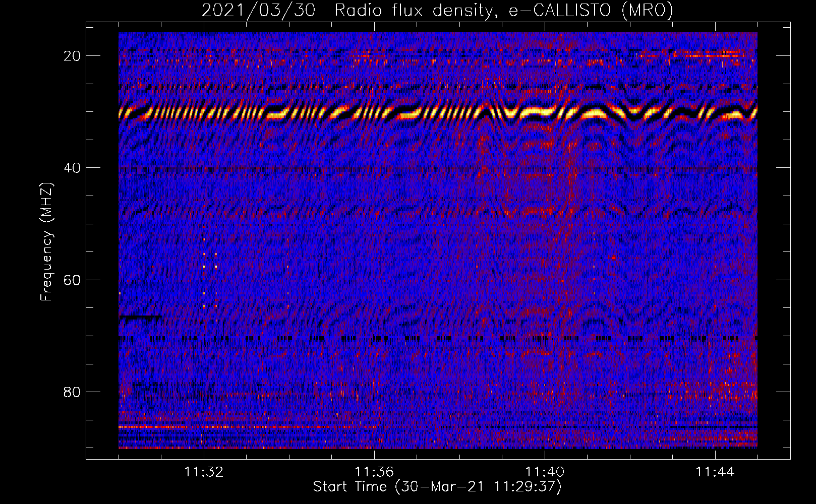
Task: Click the 80 MHz frequency tick label
Action: click(x=72, y=392)
